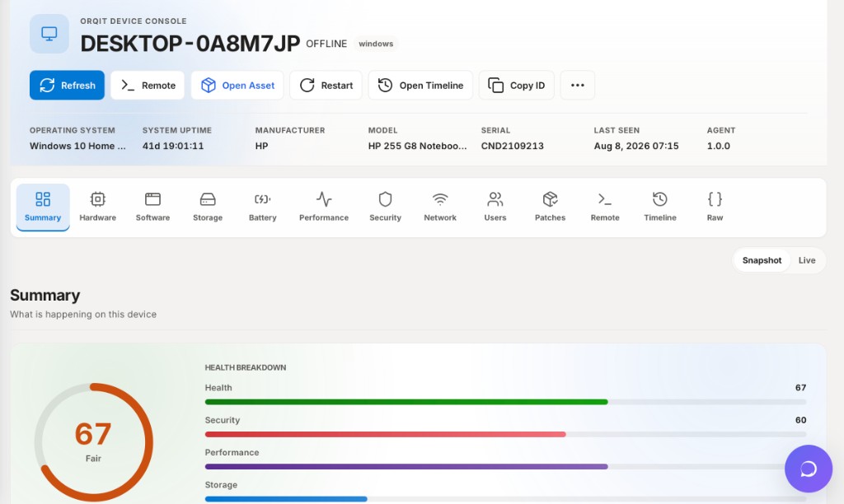Open the chat bubble assistant icon
The height and width of the screenshot is (504, 844).
[x=809, y=469]
